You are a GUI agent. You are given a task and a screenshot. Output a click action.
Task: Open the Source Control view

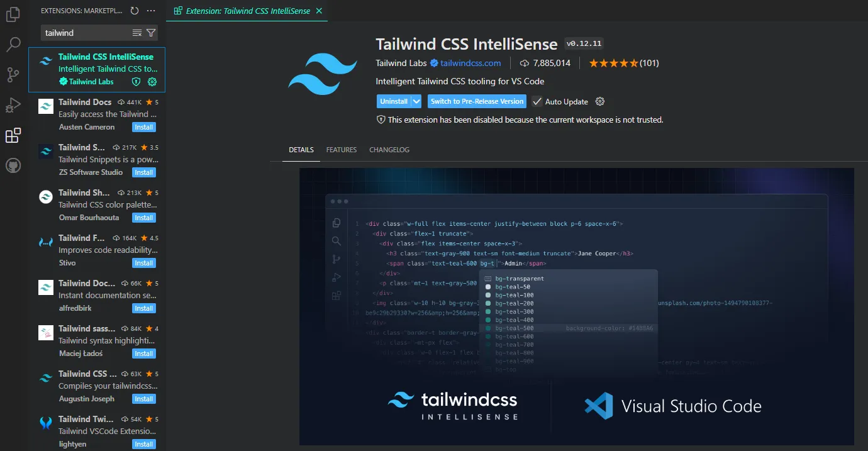(14, 74)
